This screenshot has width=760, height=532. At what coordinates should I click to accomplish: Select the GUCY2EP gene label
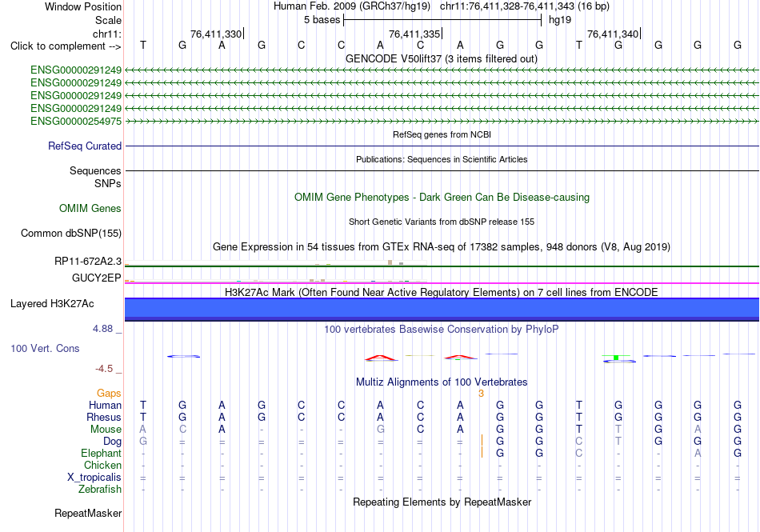pos(97,278)
